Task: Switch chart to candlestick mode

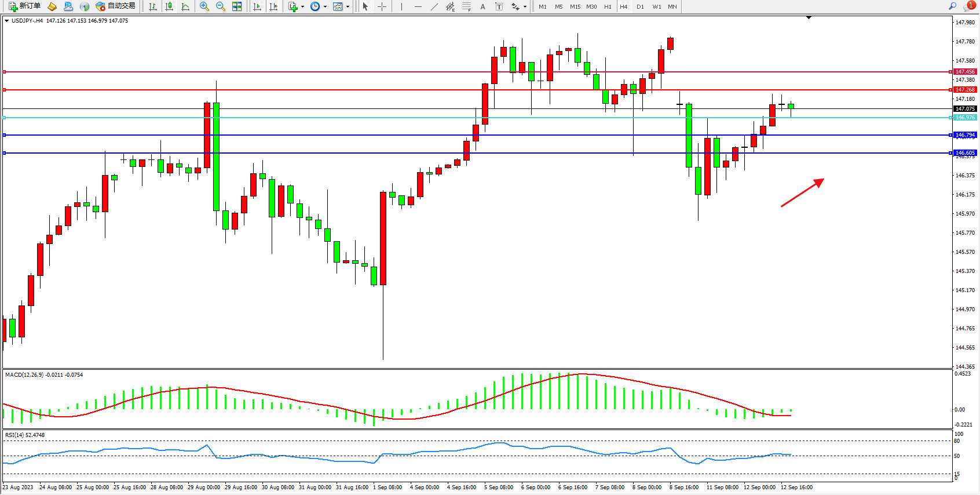Action: pos(169,6)
